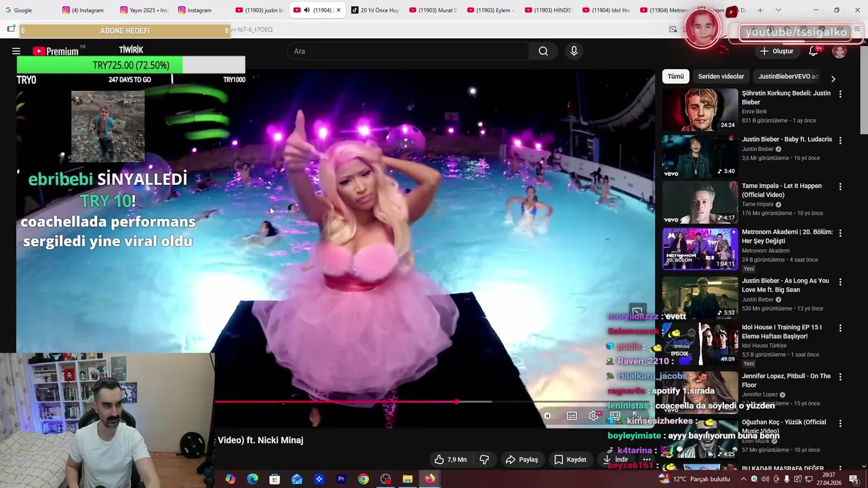The height and width of the screenshot is (488, 868).
Task: Switch the player to theater mode
Action: 615,415
